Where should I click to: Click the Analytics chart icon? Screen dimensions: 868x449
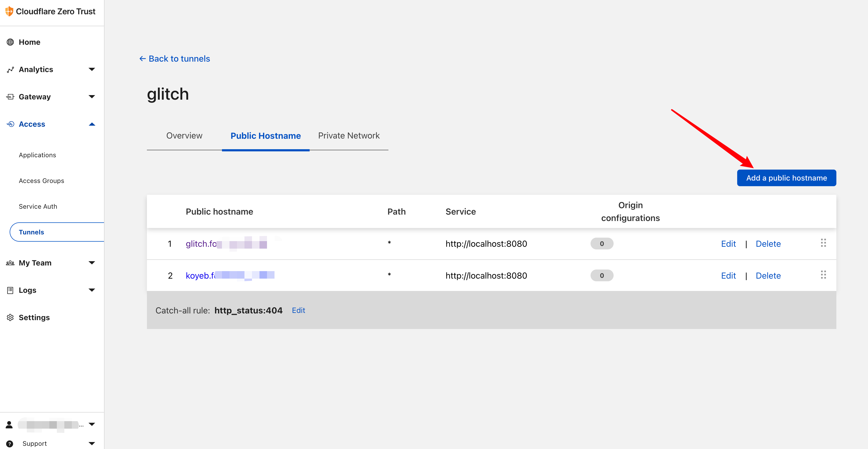click(x=10, y=69)
